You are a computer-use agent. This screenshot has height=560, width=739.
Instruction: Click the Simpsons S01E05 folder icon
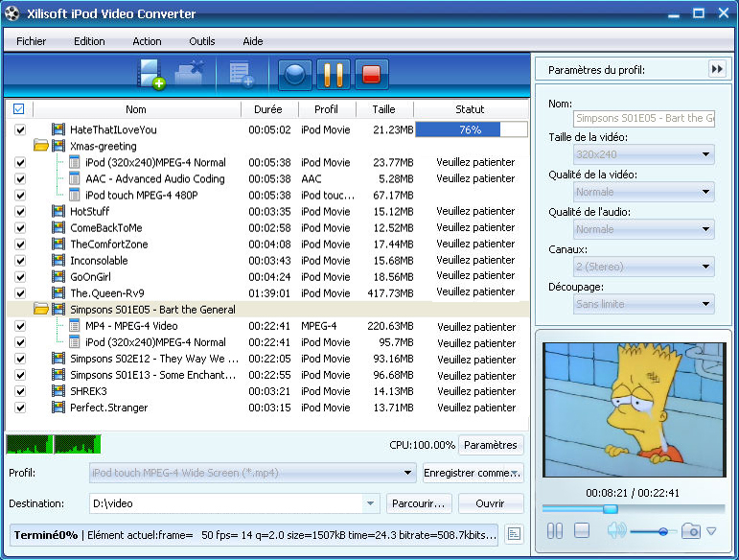tap(41, 309)
